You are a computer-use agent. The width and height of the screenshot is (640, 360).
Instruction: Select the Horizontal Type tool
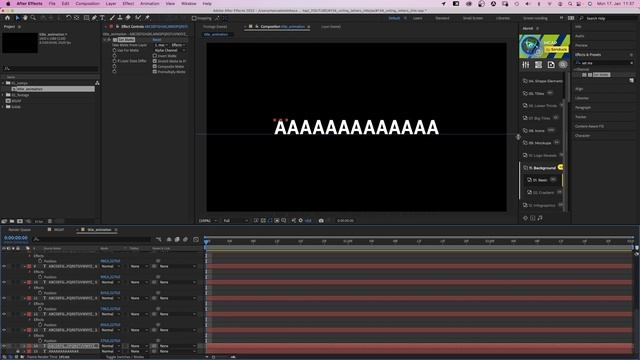point(102,18)
